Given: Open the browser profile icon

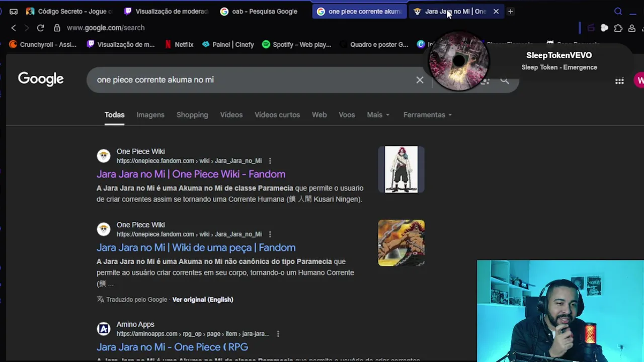Looking at the screenshot, I should (x=632, y=28).
